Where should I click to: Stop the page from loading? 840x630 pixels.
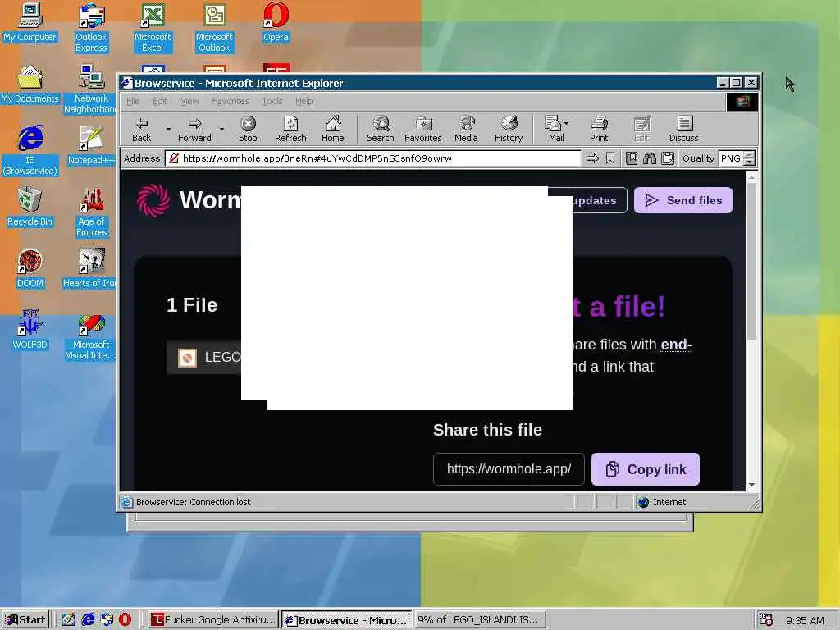pos(248,129)
